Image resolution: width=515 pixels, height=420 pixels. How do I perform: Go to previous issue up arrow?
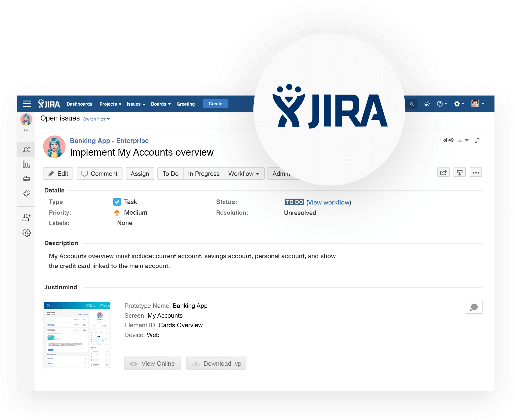pyautogui.click(x=460, y=140)
